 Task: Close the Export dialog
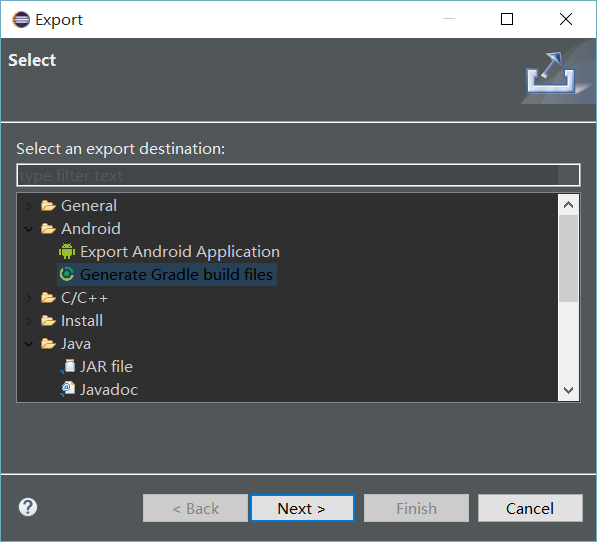[566, 19]
